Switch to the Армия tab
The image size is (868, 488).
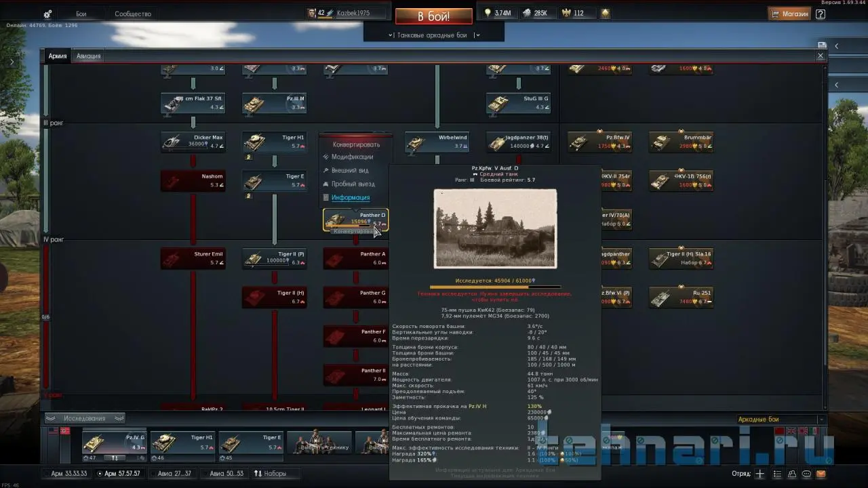click(58, 56)
